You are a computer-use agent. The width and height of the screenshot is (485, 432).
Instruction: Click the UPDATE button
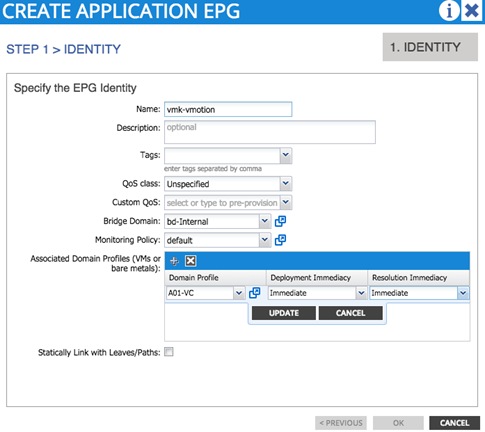[x=284, y=313]
